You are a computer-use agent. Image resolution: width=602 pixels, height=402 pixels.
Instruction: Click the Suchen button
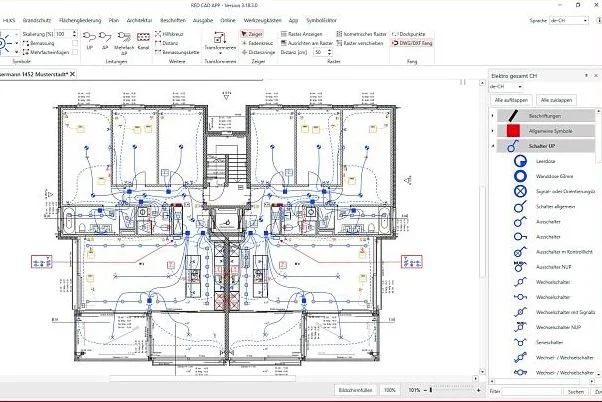pos(576,392)
